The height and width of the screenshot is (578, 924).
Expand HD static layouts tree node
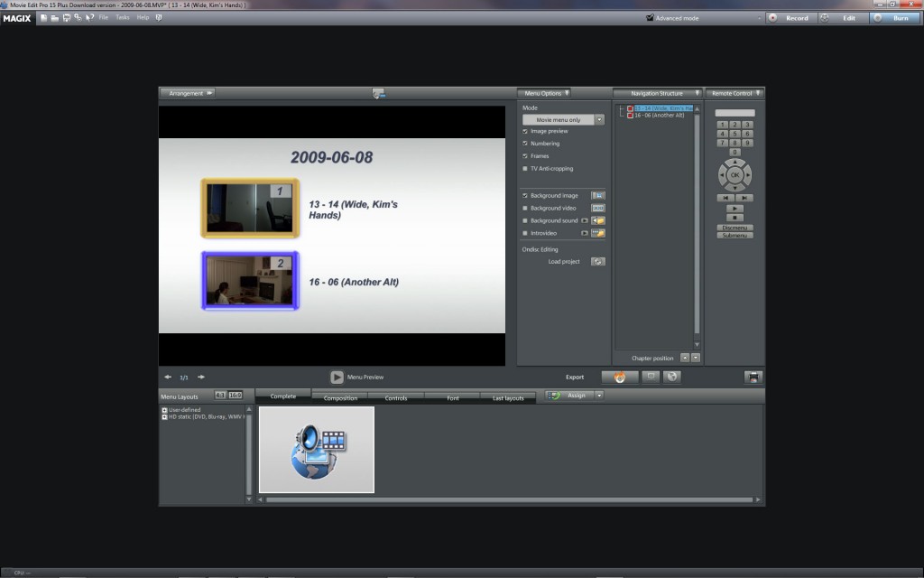tap(164, 417)
